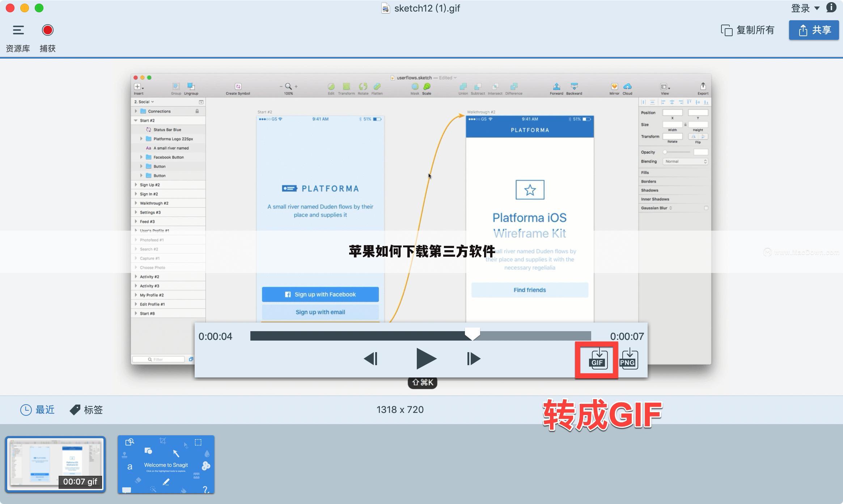Step back one frame in the player
The height and width of the screenshot is (504, 843).
370,359
